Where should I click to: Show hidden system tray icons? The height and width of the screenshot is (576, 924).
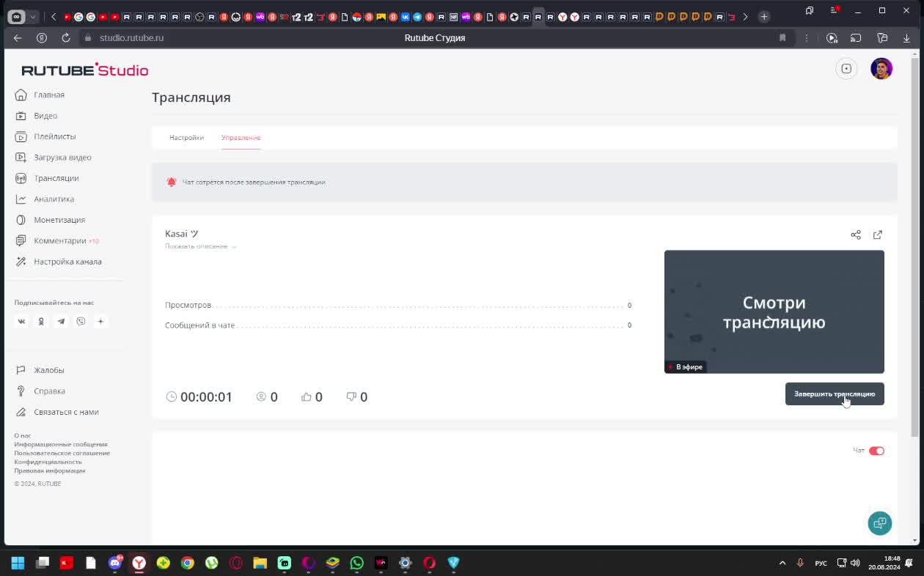[x=782, y=563]
